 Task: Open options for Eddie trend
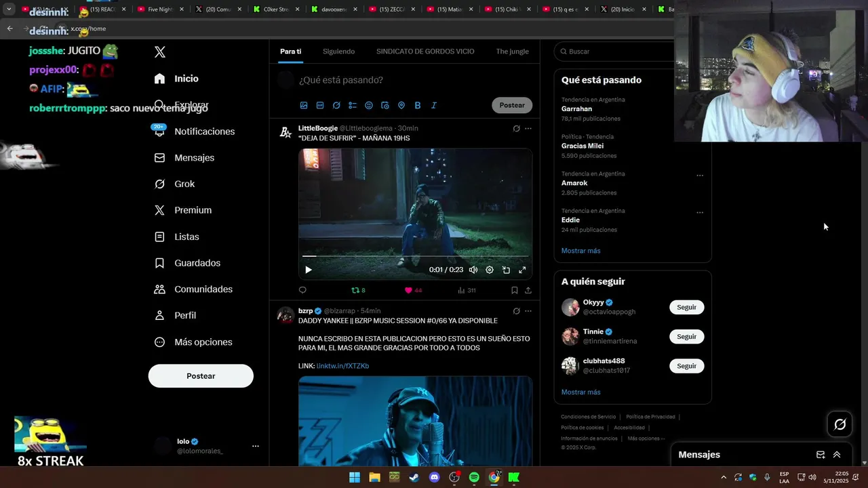coord(700,213)
